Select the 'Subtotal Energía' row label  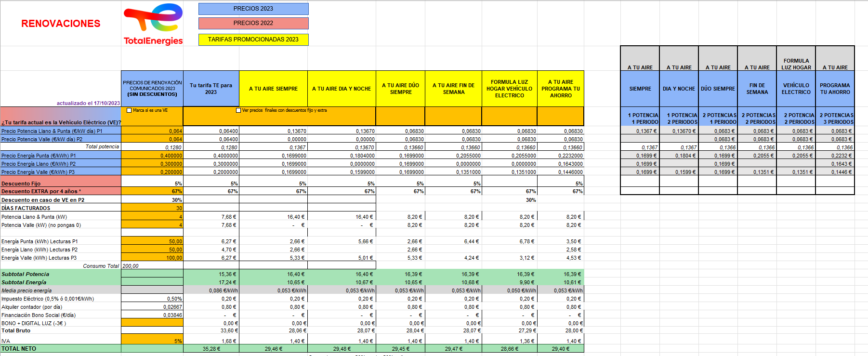pyautogui.click(x=61, y=282)
